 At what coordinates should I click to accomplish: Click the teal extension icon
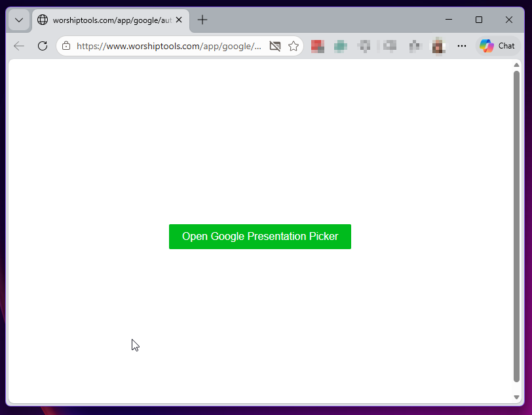tap(340, 46)
